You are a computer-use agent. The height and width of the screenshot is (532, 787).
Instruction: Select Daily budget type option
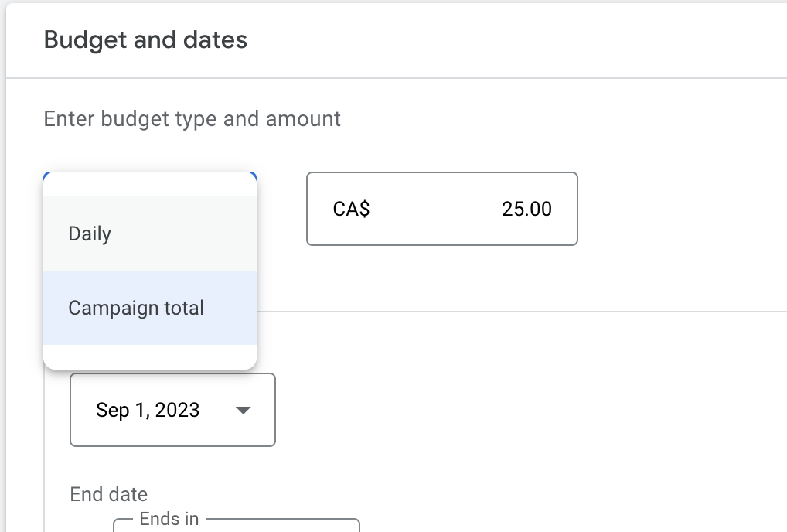point(150,234)
